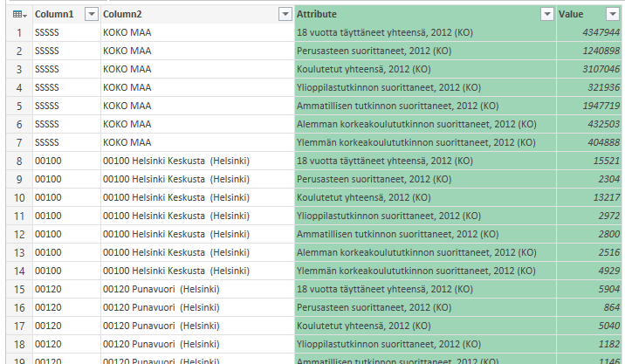Select the Column1 header
Viewport: 625px width, 364px height.
pos(54,15)
